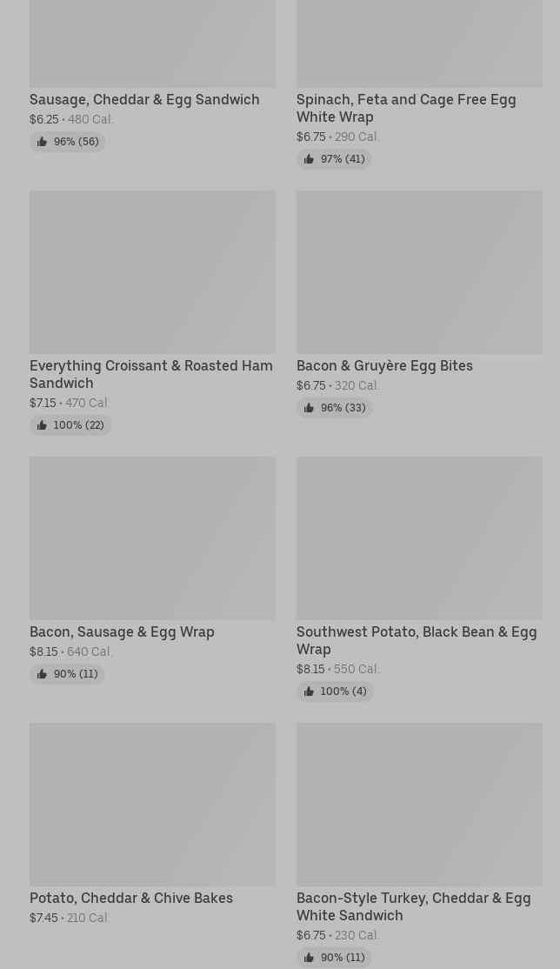Image resolution: width=560 pixels, height=969 pixels.
Task: Open Sausage, Cheddar & Egg Sandwich item
Action: pos(144,99)
